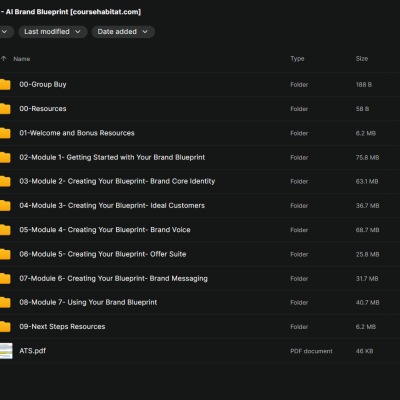The width and height of the screenshot is (400, 400).
Task: Click the 58 B size value
Action: point(362,109)
